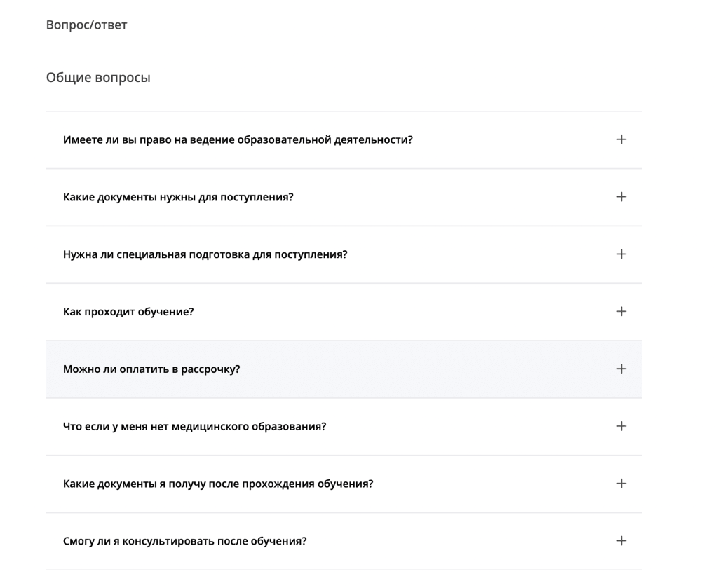This screenshot has height=588, width=718.
Task: Click plus icon beside medical education question
Action: click(x=621, y=426)
